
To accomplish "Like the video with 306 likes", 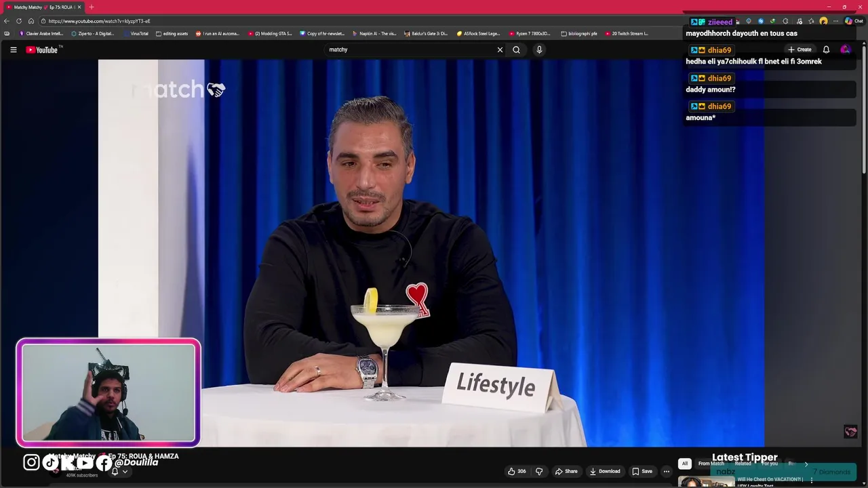I will click(x=517, y=471).
